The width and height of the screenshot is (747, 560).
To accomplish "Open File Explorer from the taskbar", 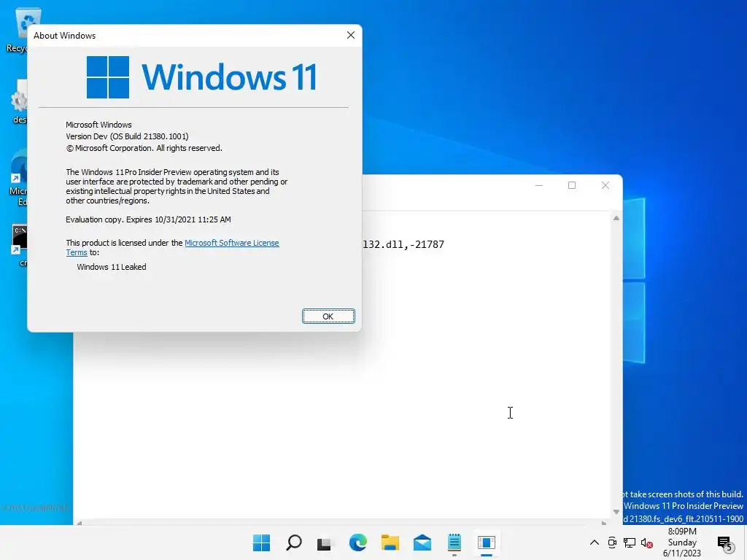I will coord(390,542).
